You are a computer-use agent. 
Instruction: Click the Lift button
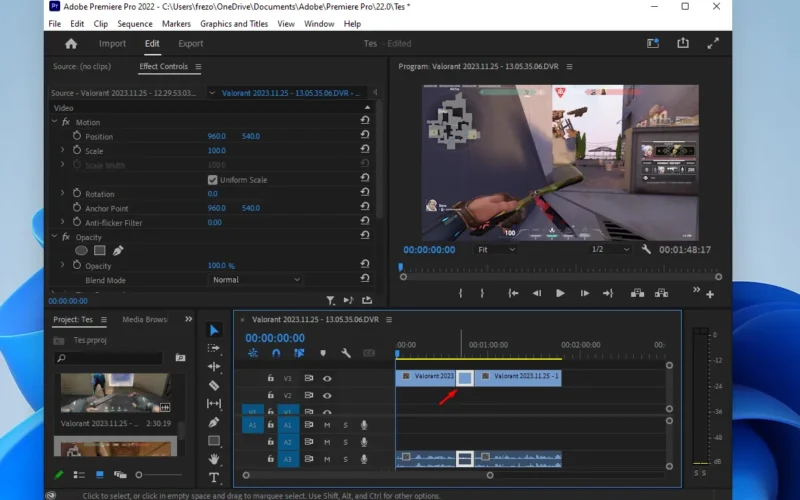[x=637, y=293]
